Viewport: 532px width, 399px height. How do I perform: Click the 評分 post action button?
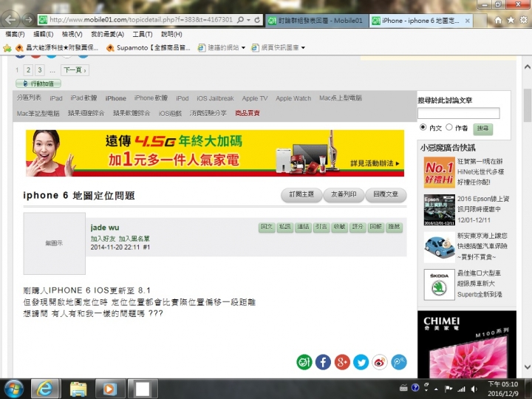358,227
